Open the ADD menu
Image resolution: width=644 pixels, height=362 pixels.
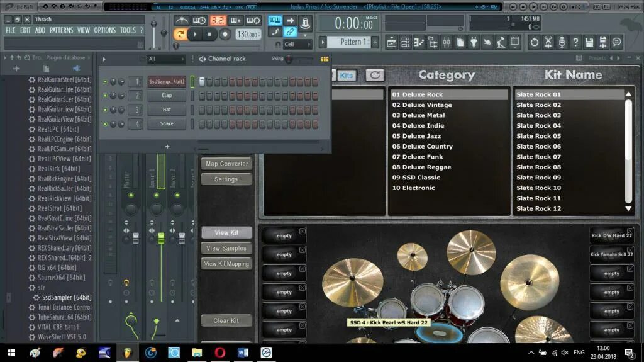click(40, 30)
